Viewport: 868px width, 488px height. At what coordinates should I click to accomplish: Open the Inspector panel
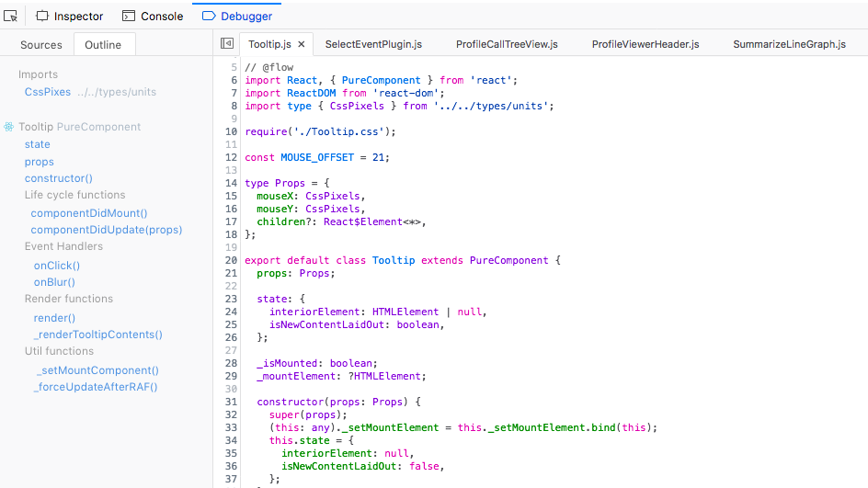click(70, 16)
